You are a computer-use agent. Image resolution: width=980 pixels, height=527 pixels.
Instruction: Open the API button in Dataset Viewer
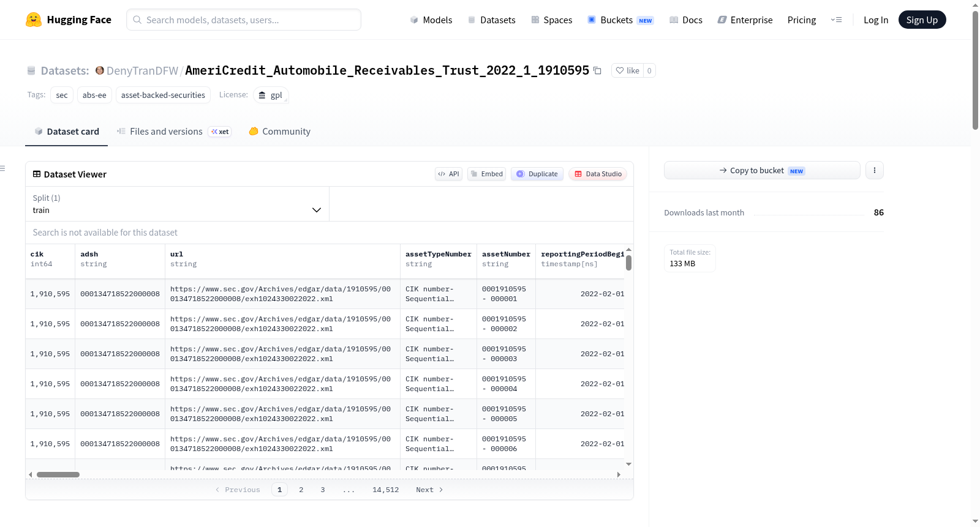[x=449, y=174]
